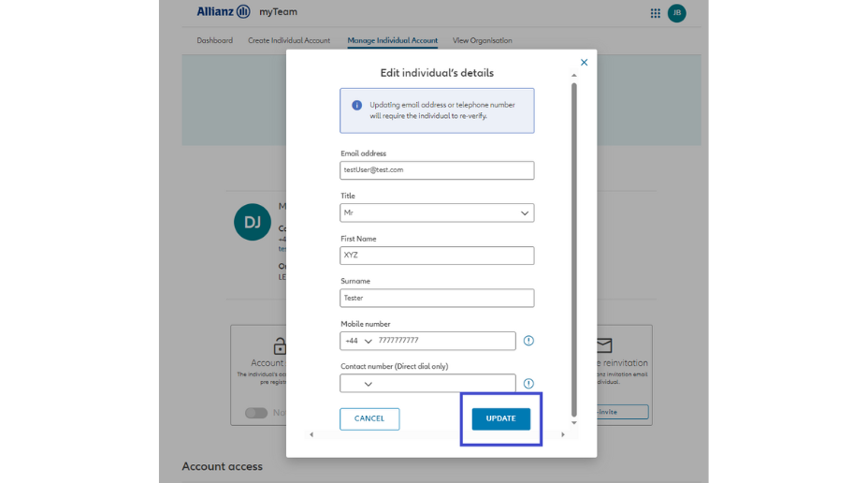
Task: Open View Organisation tab
Action: (482, 40)
